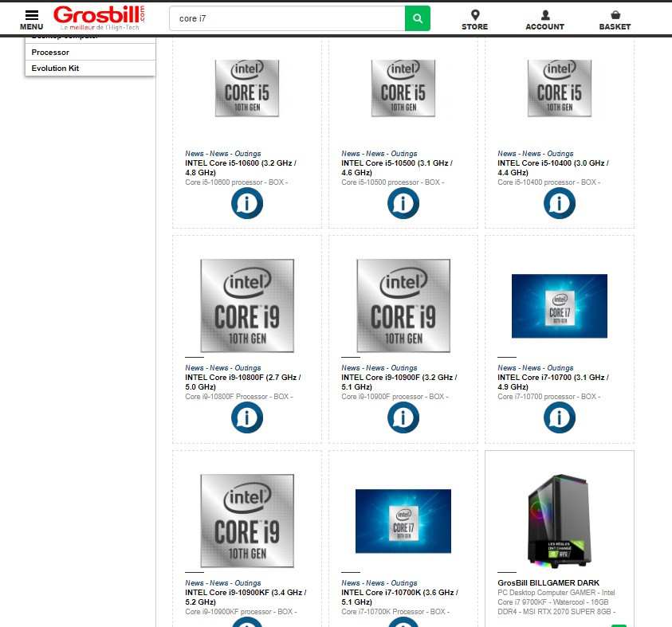Image resolution: width=672 pixels, height=627 pixels.
Task: Click the Grosbill logo
Action: [99, 18]
